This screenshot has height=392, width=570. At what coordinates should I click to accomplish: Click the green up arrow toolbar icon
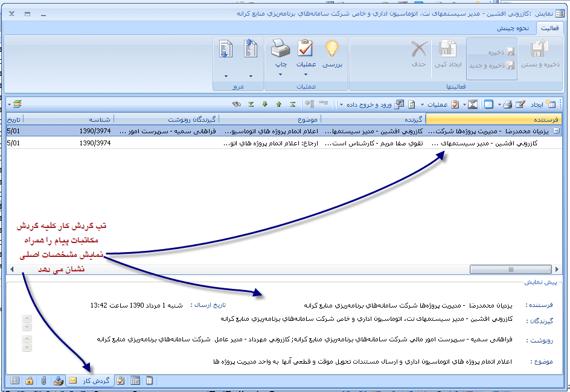pos(278,104)
